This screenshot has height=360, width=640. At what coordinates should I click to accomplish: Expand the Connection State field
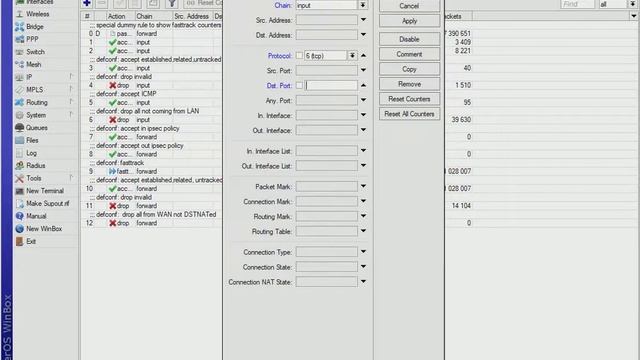pyautogui.click(x=363, y=267)
